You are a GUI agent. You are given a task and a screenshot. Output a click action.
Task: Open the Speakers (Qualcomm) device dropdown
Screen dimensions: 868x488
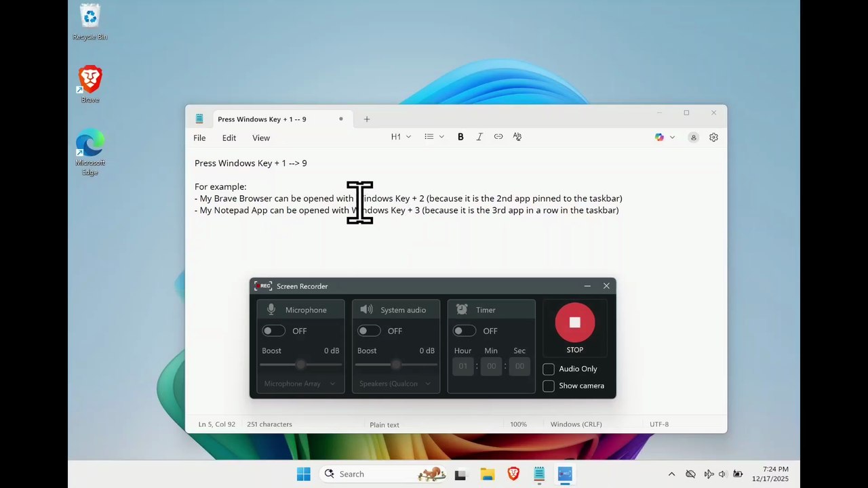coord(396,384)
